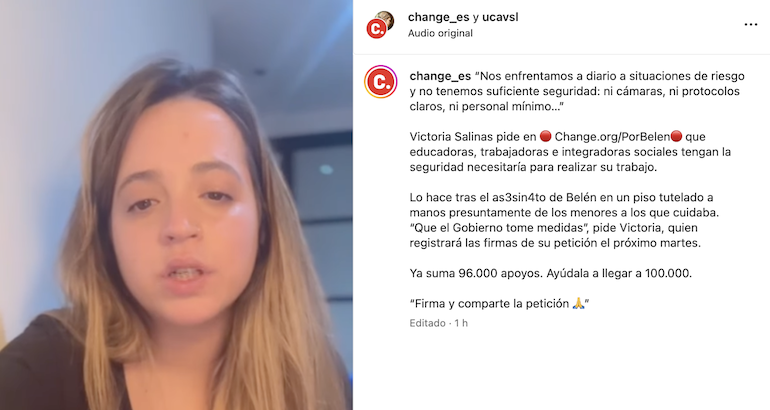Click the small ucavsl photo avatar
This screenshot has height=410, width=770.
pyautogui.click(x=385, y=20)
